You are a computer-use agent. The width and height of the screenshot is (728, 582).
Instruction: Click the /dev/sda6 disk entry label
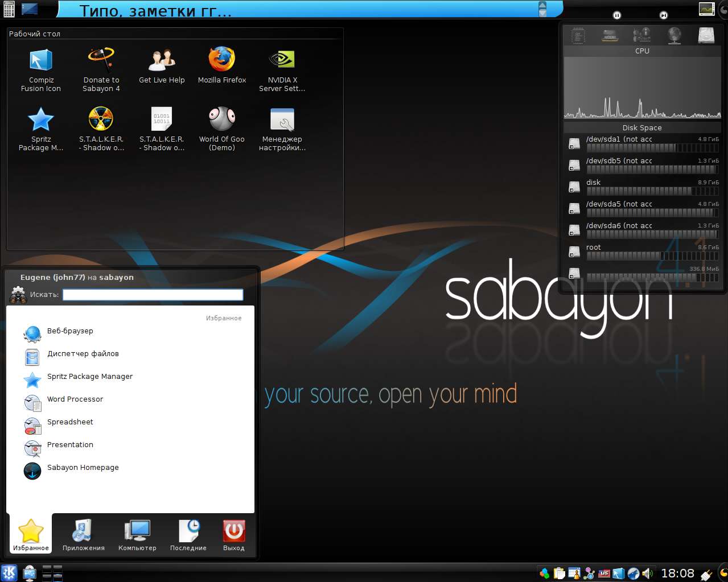coord(619,225)
